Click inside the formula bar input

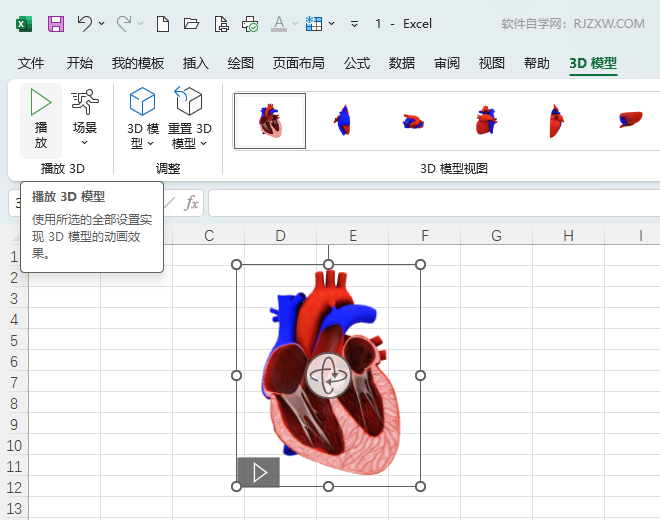pyautogui.click(x=434, y=203)
